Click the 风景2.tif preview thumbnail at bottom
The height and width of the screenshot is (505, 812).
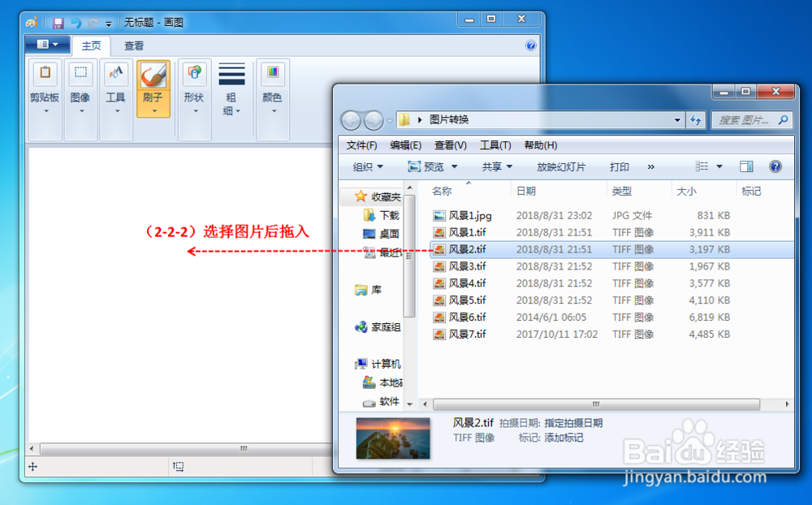point(393,438)
